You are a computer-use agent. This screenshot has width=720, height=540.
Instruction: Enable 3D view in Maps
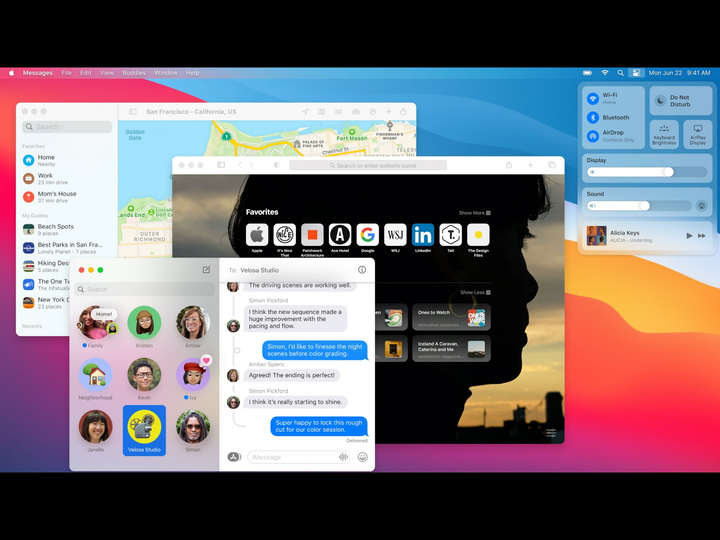coord(338,112)
